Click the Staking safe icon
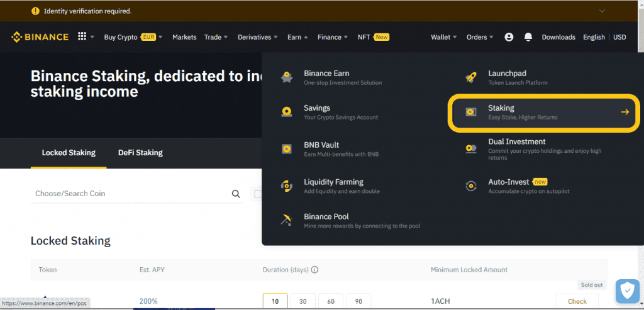 471,112
